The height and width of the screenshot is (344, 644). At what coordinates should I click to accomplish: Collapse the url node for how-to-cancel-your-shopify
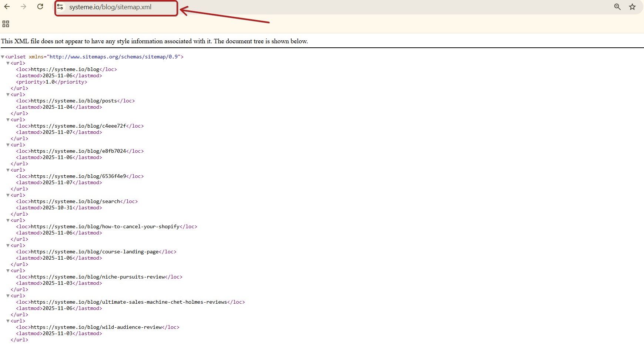coord(8,220)
